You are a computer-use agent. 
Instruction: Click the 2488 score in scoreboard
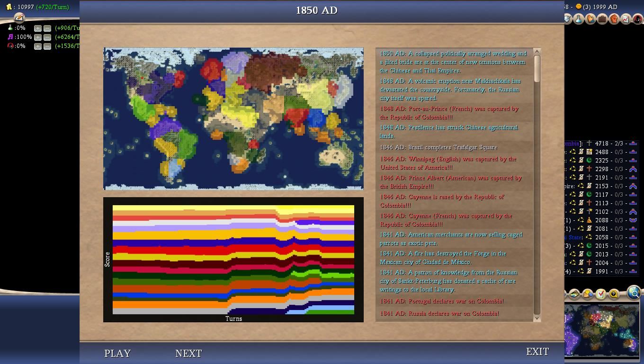point(601,152)
